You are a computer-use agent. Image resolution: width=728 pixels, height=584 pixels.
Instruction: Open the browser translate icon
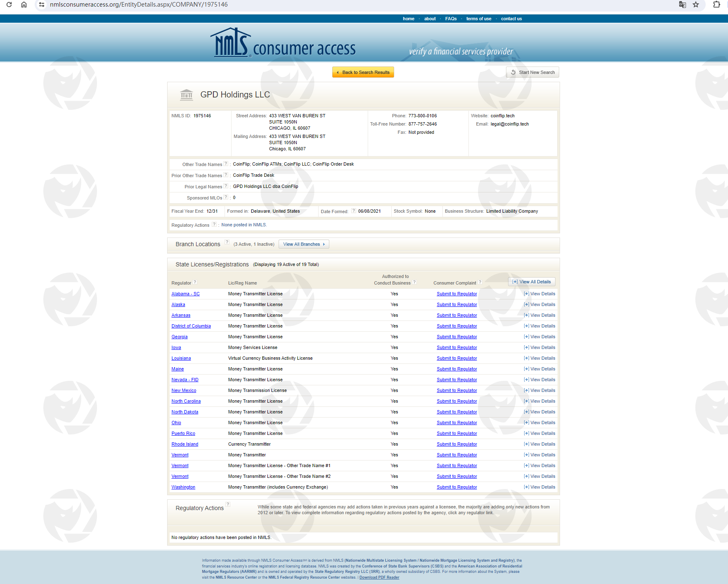(683, 5)
